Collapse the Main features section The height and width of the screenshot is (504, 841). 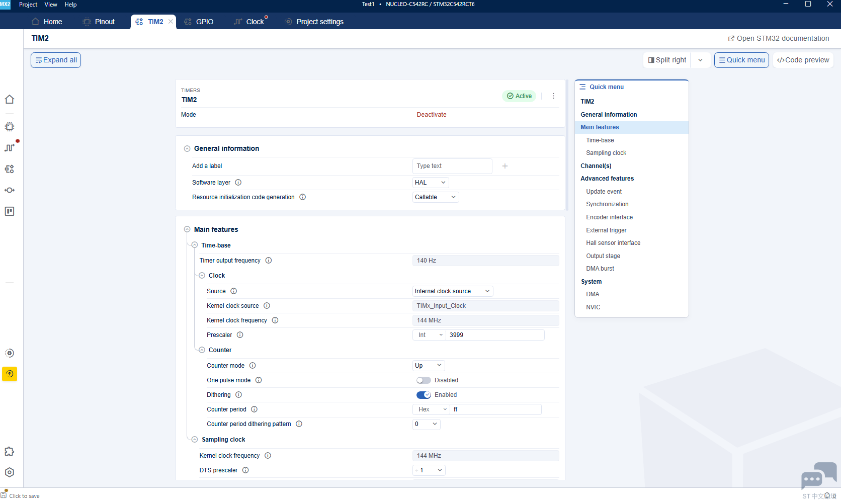187,229
